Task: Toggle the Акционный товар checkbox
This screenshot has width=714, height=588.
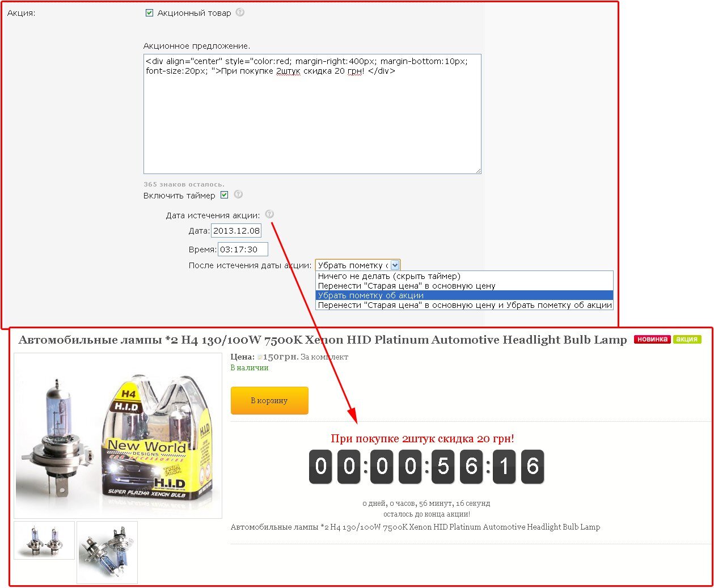Action: coord(150,13)
